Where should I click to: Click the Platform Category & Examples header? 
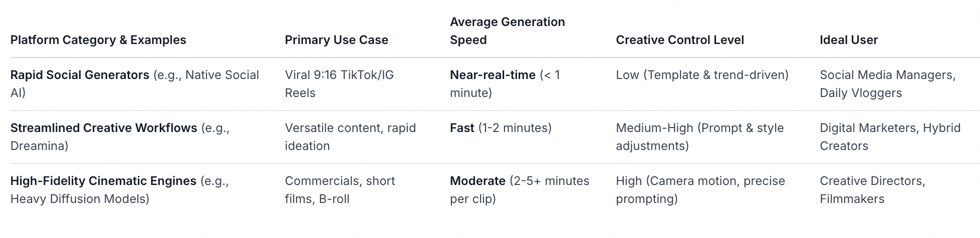[98, 40]
